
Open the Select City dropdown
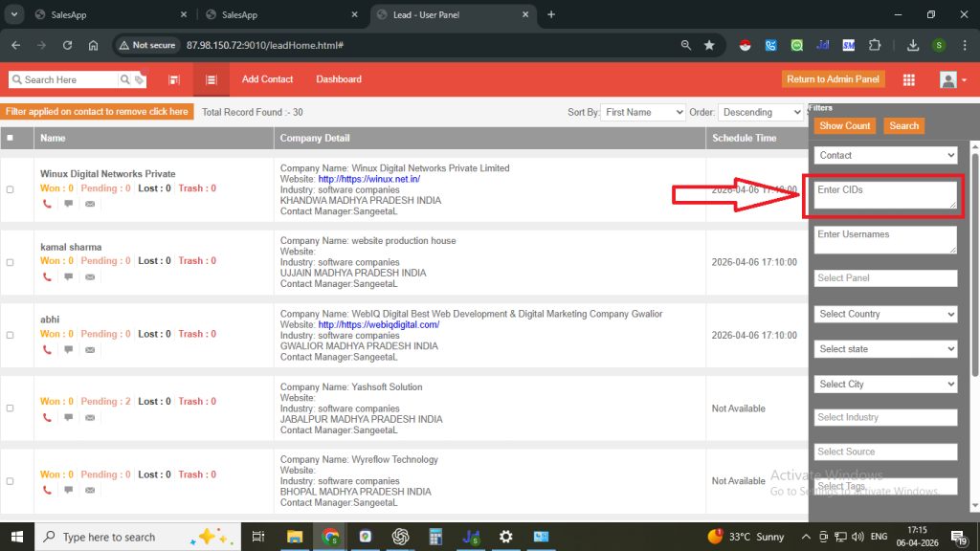[885, 384]
